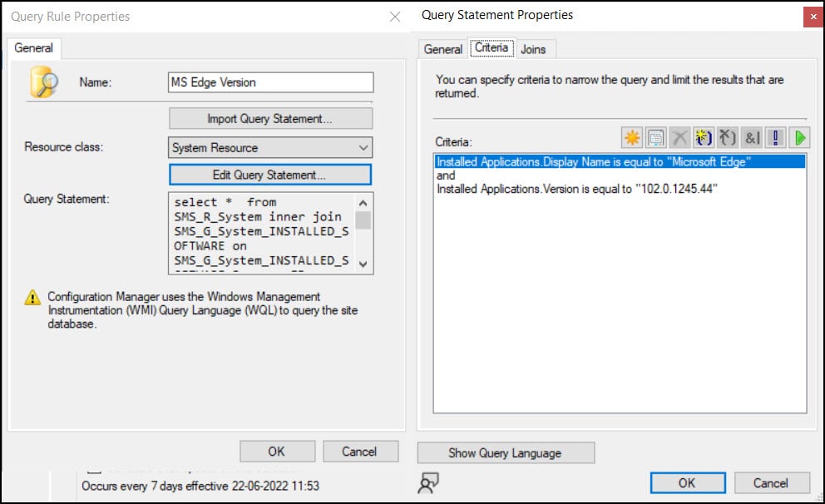Select General tab in Query Rule Properties
825x504 pixels.
[x=33, y=48]
